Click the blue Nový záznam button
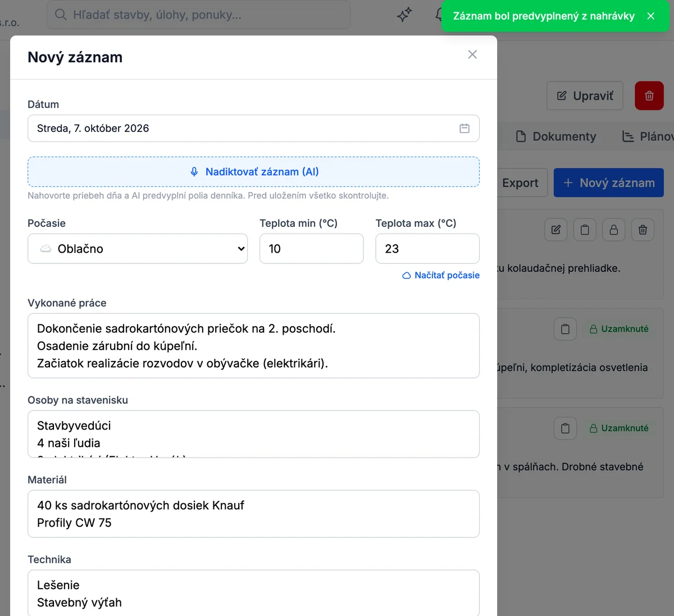 pyautogui.click(x=609, y=183)
